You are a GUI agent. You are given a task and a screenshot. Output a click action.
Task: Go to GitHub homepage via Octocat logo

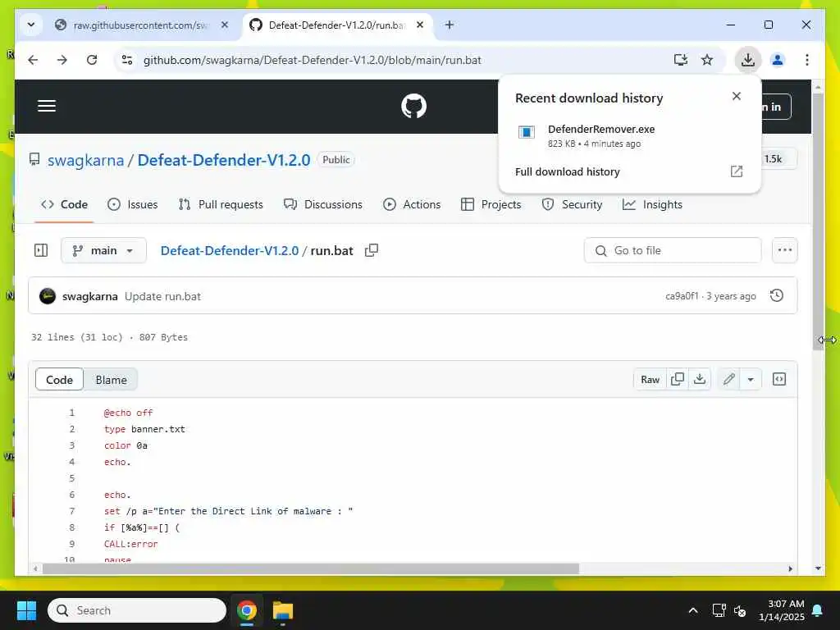[x=413, y=106]
